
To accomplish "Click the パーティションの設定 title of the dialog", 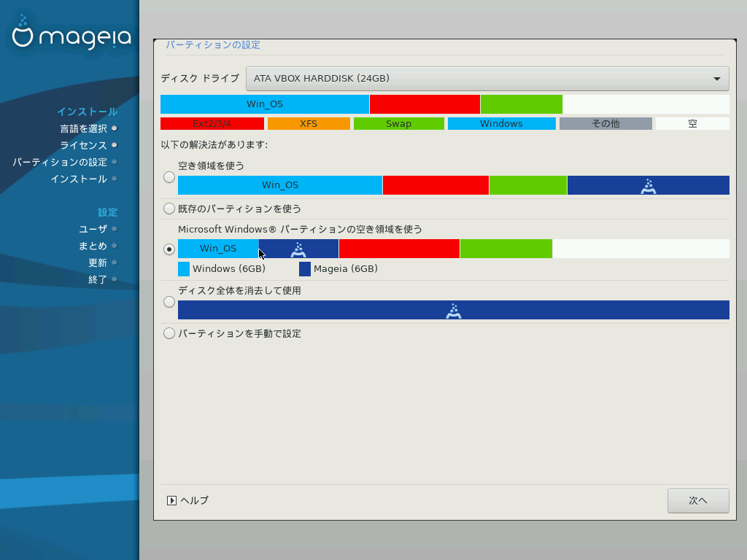I will pyautogui.click(x=213, y=45).
